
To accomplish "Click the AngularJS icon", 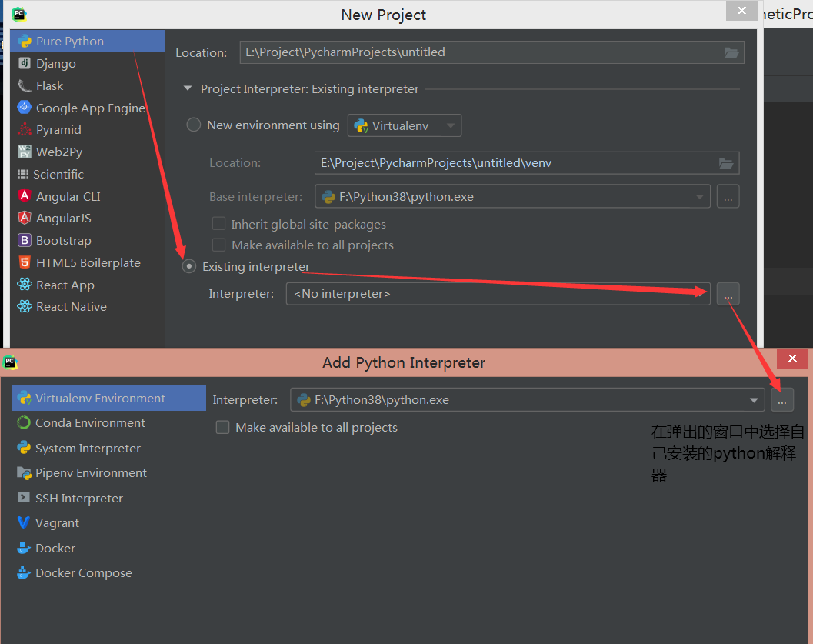I will 25,218.
